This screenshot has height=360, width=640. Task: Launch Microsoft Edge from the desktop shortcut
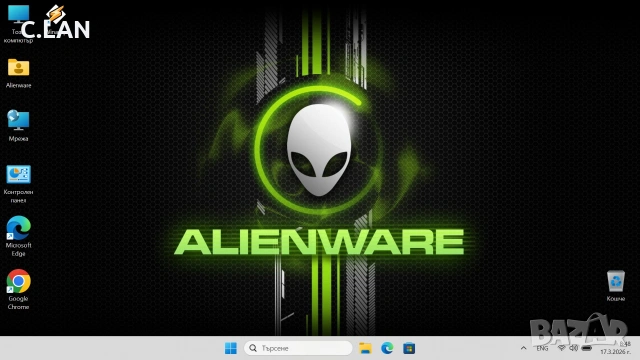coord(18,237)
